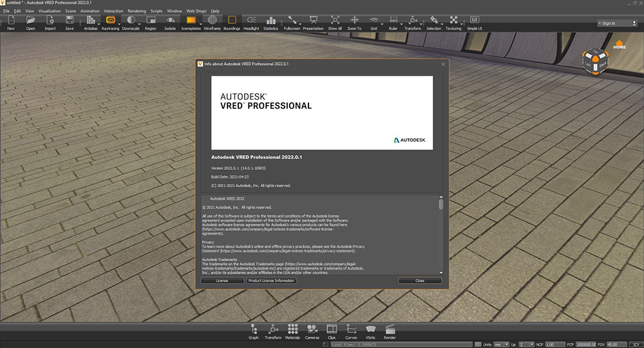Open the Curves editor icon
Screen dimensions: 644x348
point(351,329)
